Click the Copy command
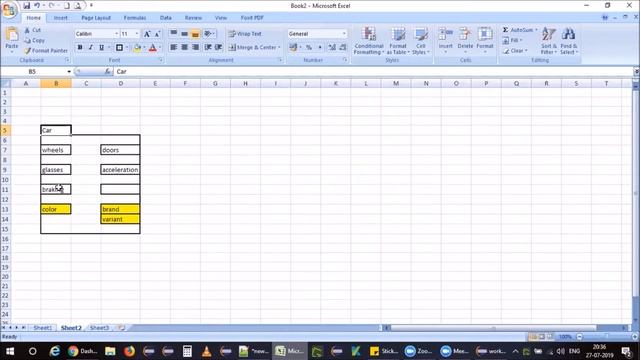 35,40
